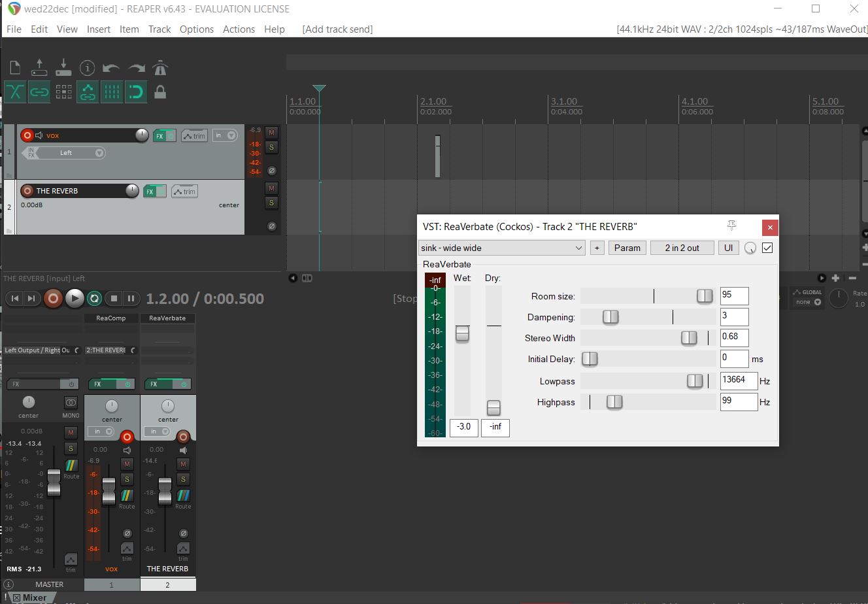Image resolution: width=868 pixels, height=604 pixels.
Task: Open FX chain on VOX track panel
Action: coord(159,136)
